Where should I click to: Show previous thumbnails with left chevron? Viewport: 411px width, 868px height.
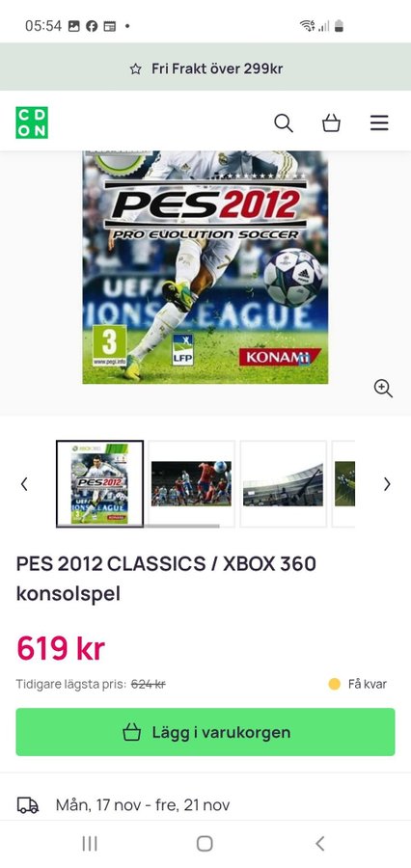point(24,484)
